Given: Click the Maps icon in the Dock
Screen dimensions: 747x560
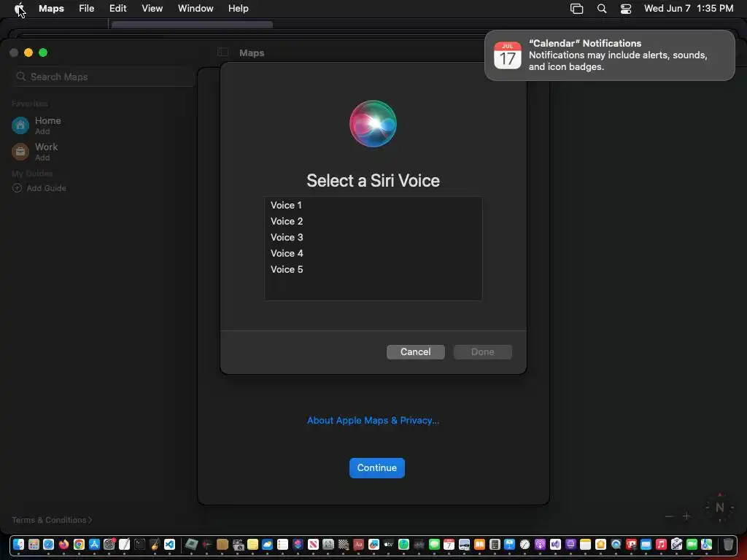Looking at the screenshot, I should (706, 544).
